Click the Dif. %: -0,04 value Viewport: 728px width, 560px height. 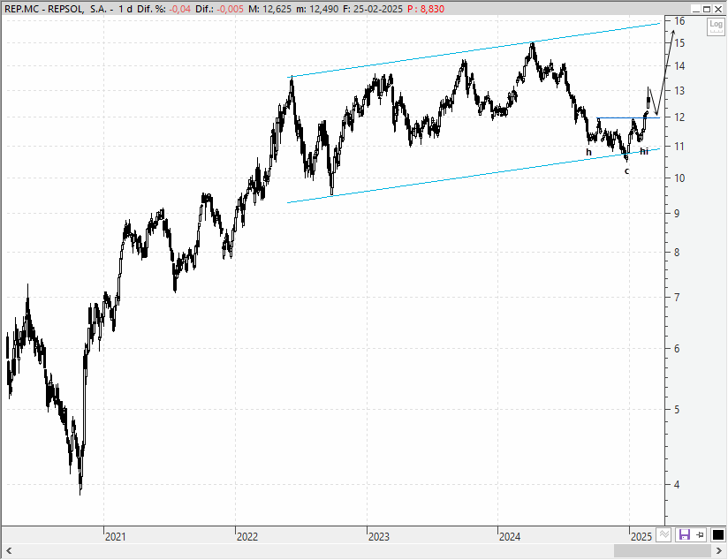tap(164, 10)
